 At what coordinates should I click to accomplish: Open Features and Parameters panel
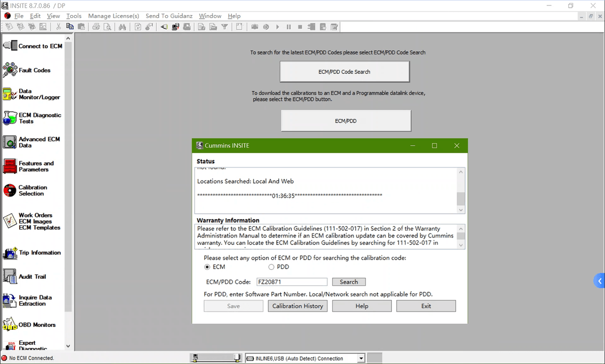pos(10,166)
